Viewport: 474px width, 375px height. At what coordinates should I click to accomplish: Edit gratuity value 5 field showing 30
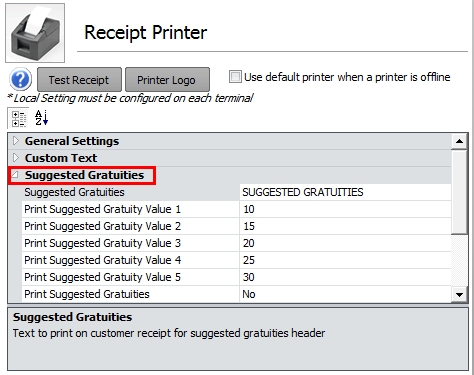point(345,277)
